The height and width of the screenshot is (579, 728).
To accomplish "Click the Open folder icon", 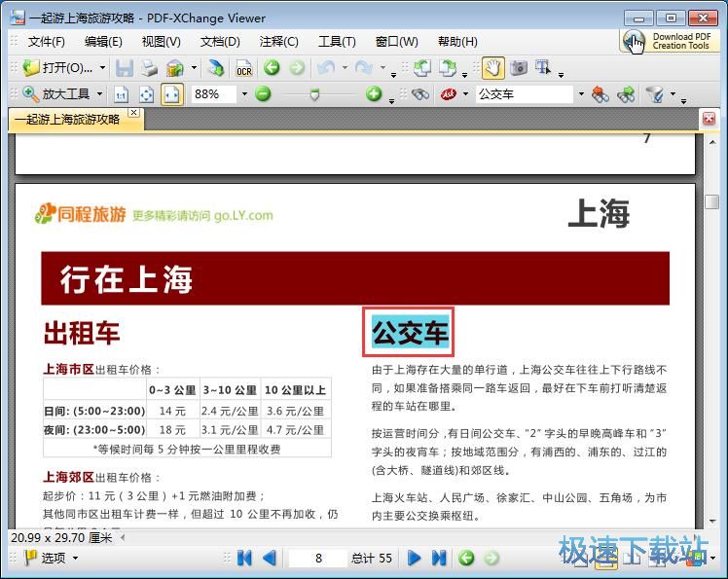I will click(31, 68).
